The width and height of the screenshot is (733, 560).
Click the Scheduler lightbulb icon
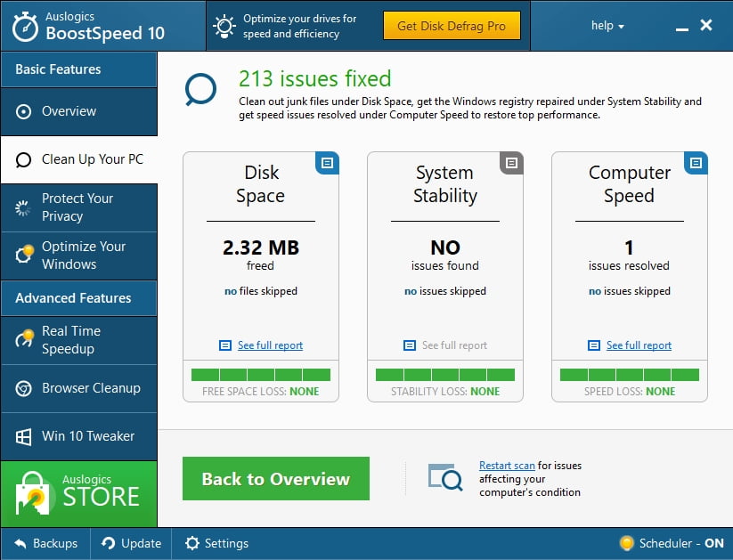626,543
